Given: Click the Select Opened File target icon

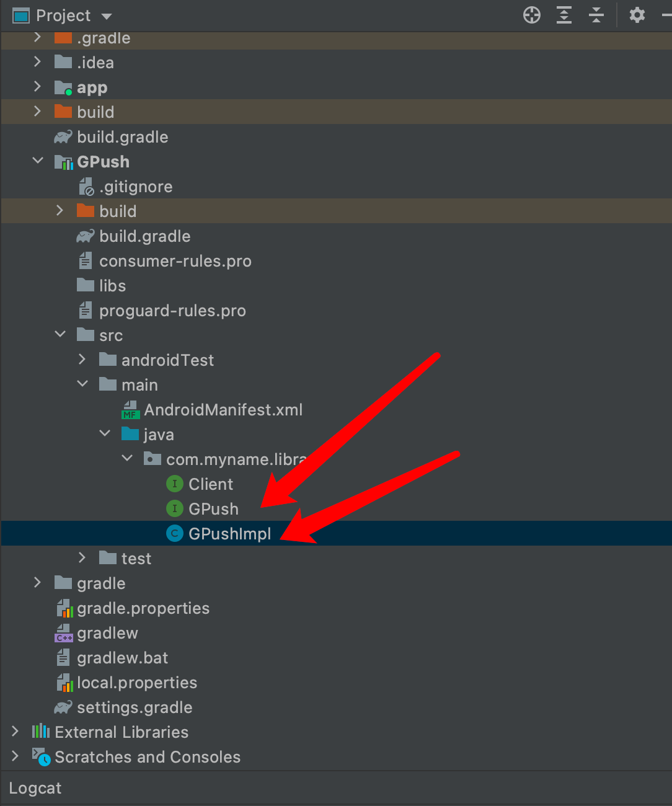Looking at the screenshot, I should [532, 15].
